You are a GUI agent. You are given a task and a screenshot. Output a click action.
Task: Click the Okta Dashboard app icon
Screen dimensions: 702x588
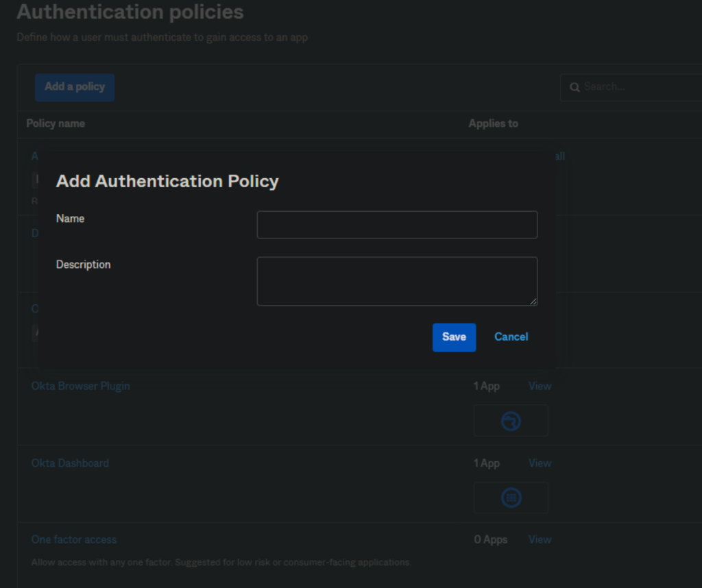click(511, 498)
